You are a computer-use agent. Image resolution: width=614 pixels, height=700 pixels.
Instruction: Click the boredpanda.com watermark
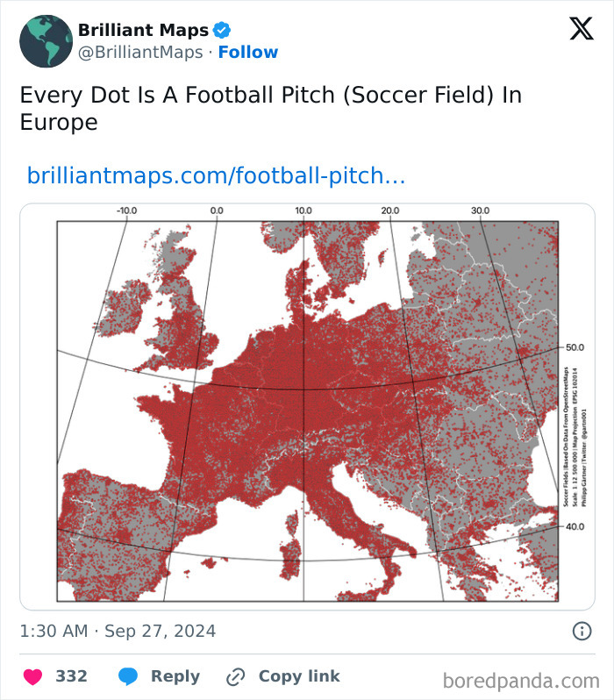[521, 682]
